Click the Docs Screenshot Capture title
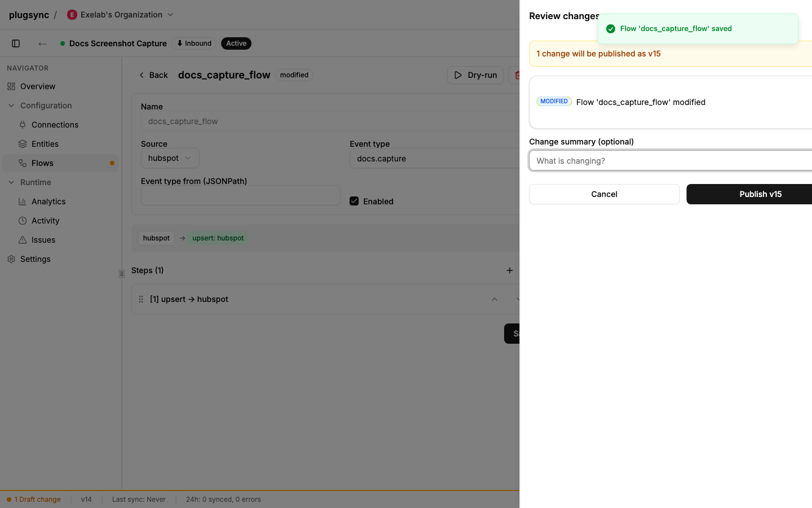The width and height of the screenshot is (812, 508). 118,43
